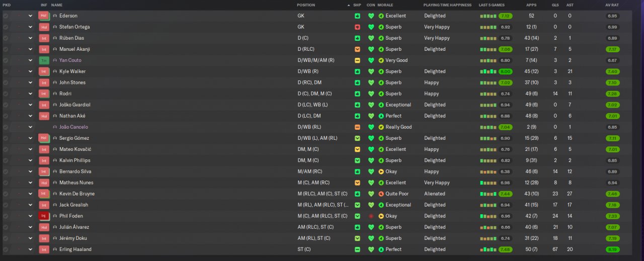Click the Alienated playing time status

pos(435,194)
